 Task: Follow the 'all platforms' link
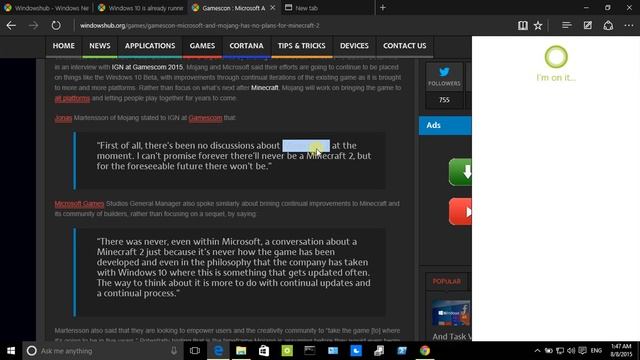click(x=72, y=98)
